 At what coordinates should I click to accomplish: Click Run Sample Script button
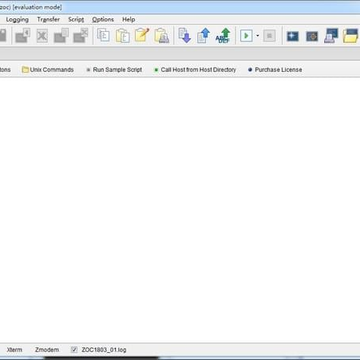pos(114,70)
